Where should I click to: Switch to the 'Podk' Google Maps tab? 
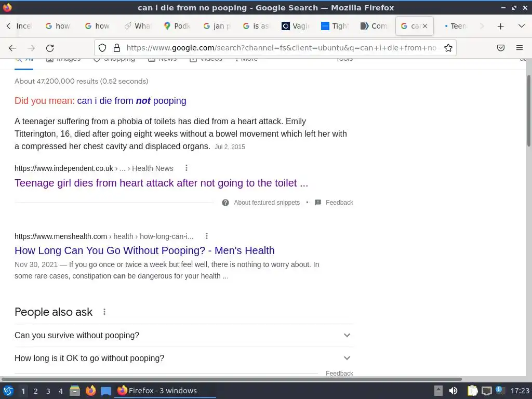(x=177, y=26)
